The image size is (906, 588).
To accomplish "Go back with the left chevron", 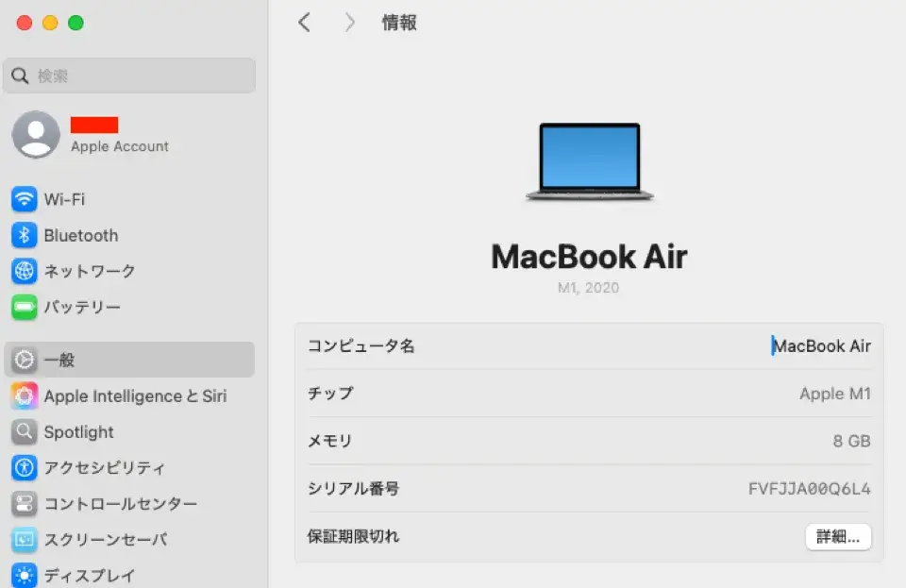I will click(x=305, y=23).
